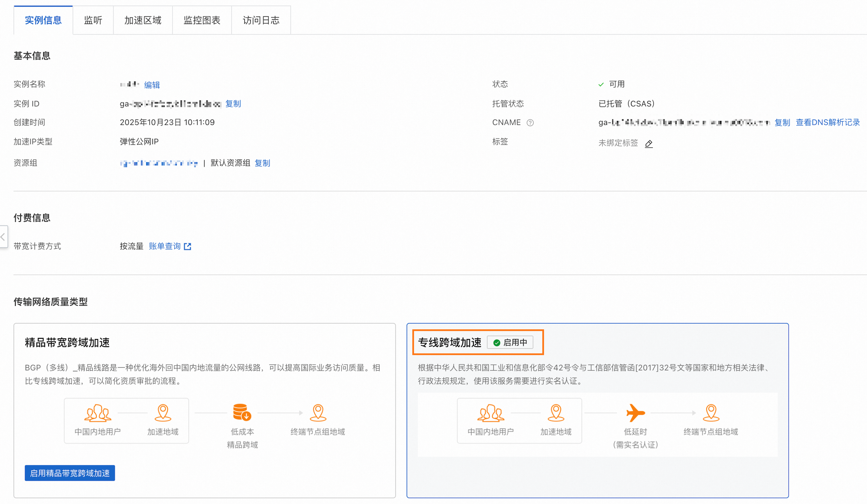Click the pencil icon to edit tags
This screenshot has height=504, width=867.
649,143
